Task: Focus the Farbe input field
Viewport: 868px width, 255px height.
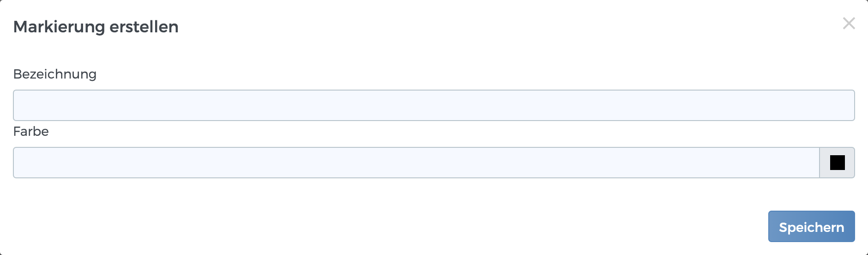Action: [x=416, y=163]
